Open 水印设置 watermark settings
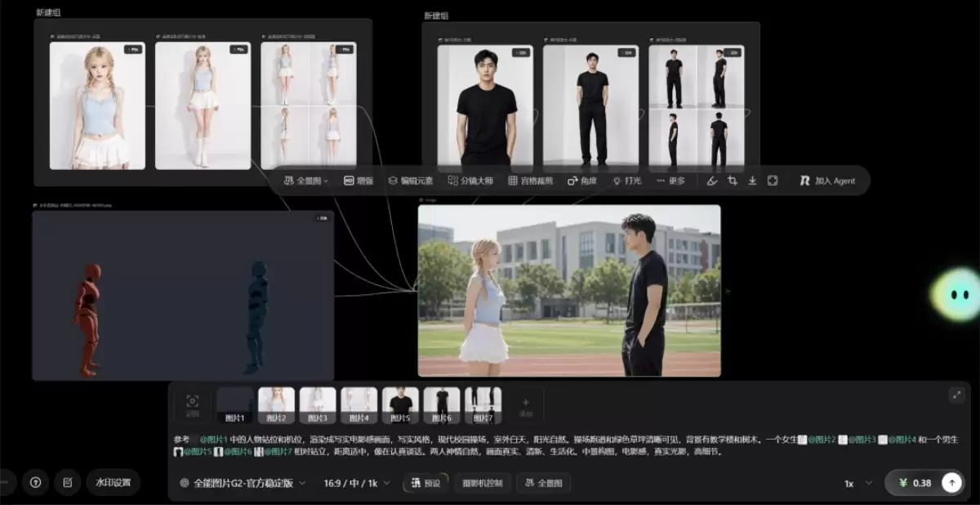980x505 pixels. [113, 482]
